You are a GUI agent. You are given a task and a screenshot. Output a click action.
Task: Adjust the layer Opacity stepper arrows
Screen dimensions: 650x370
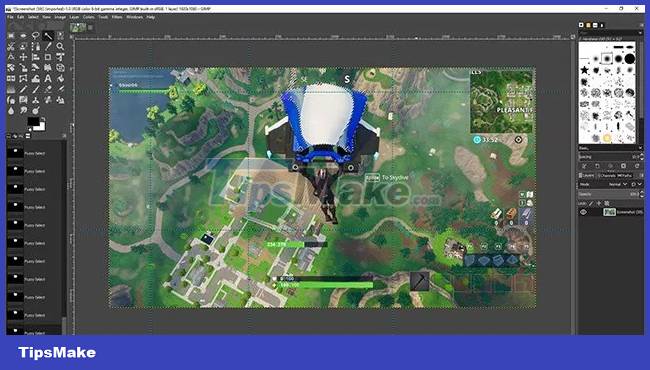coord(642,194)
